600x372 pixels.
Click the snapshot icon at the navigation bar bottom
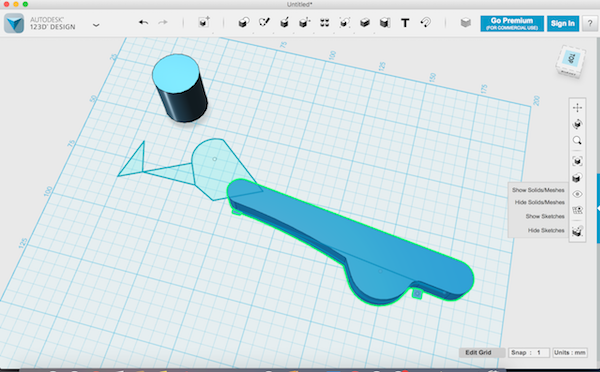577,231
